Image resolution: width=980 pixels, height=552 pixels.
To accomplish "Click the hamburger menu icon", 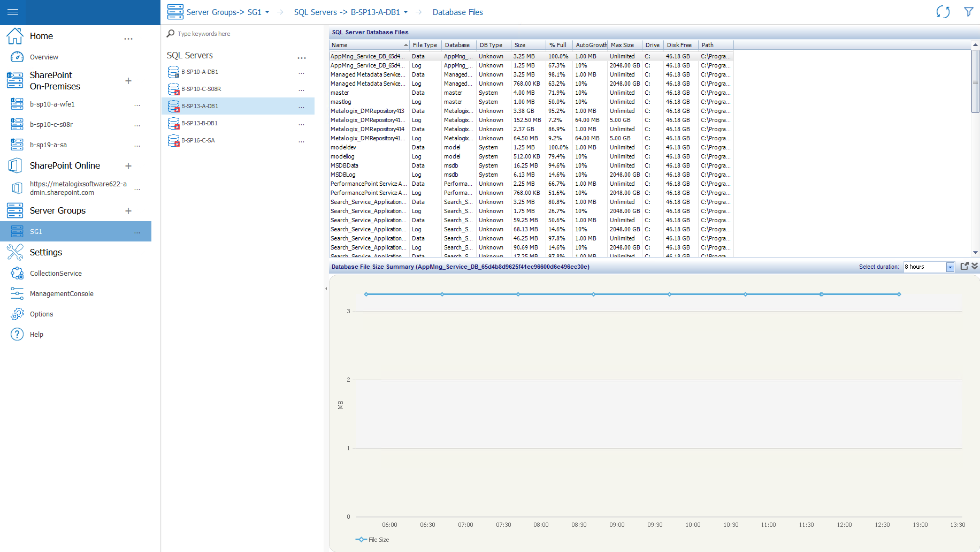I will coord(12,12).
